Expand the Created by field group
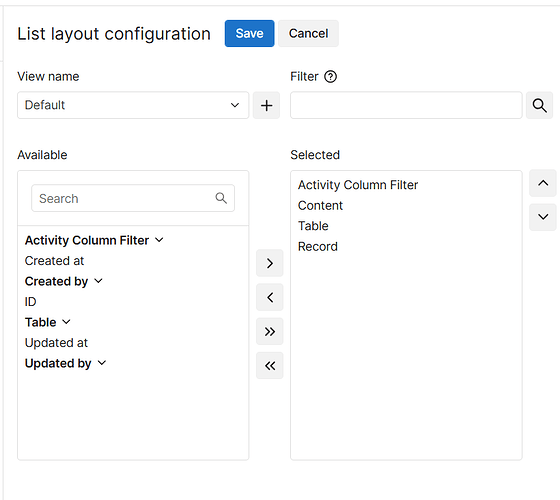This screenshot has height=500, width=560. point(98,281)
